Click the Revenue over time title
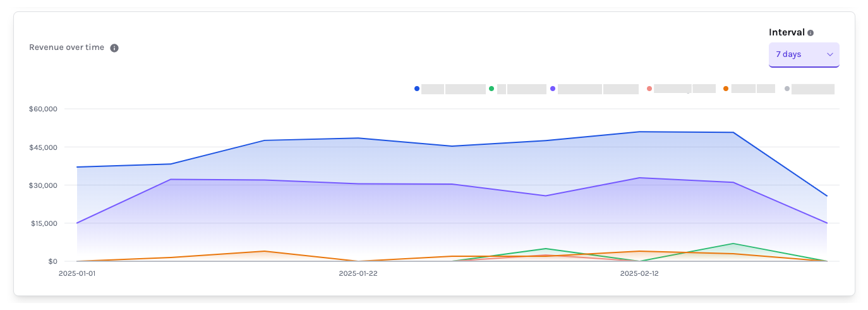Image resolution: width=868 pixels, height=310 pixels. 67,47
